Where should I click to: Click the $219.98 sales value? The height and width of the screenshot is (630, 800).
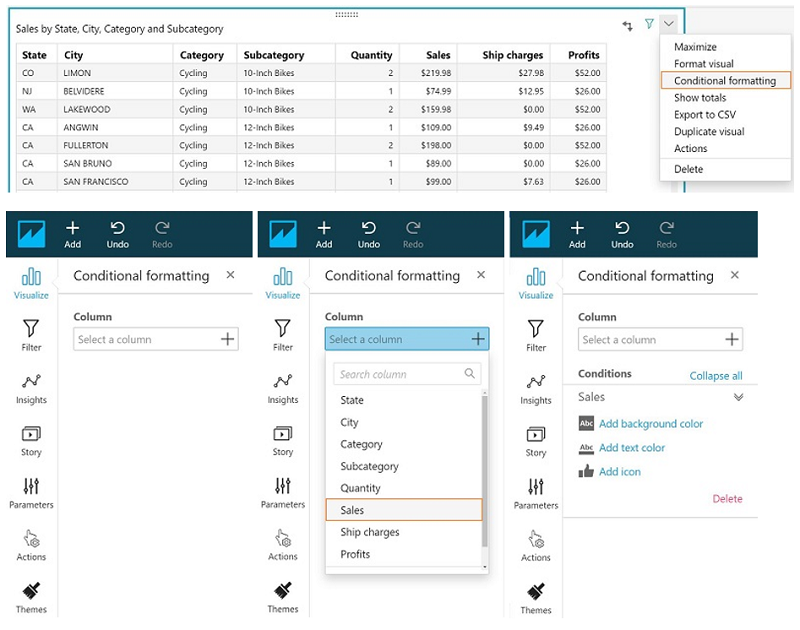[x=436, y=73]
